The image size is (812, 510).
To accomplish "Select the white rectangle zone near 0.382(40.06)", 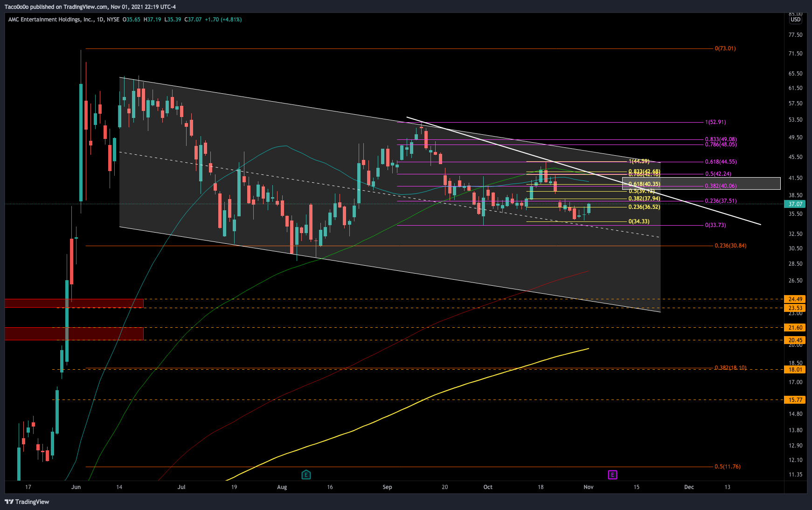I will click(x=701, y=183).
